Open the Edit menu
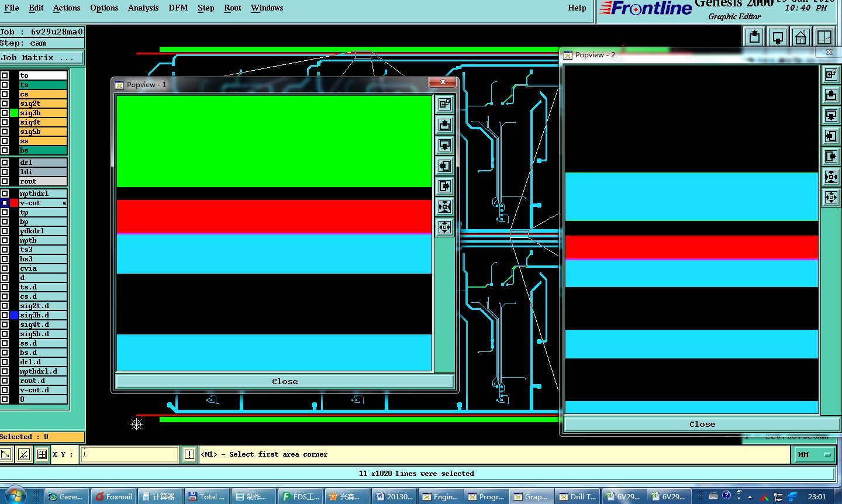The width and height of the screenshot is (842, 504). click(x=36, y=8)
